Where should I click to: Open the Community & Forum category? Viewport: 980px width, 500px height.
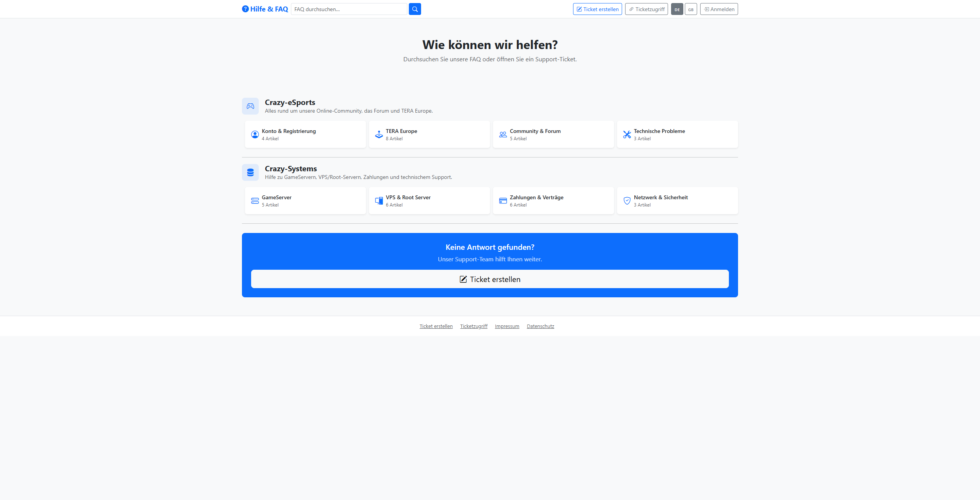pos(554,134)
